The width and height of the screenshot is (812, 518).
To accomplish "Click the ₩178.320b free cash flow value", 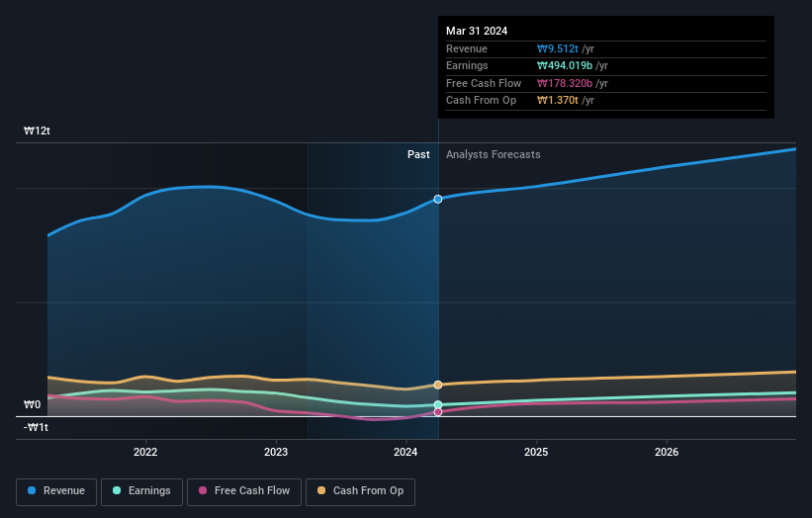I will (565, 83).
